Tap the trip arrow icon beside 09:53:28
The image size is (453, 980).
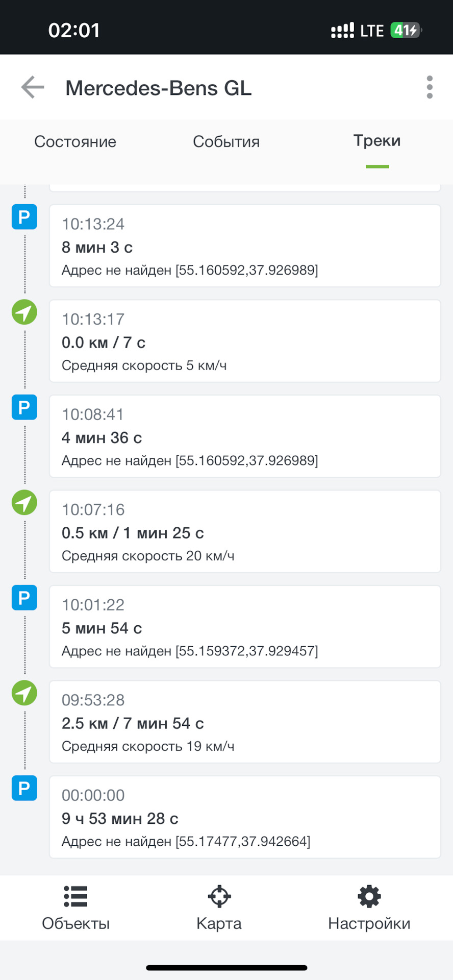click(x=24, y=693)
